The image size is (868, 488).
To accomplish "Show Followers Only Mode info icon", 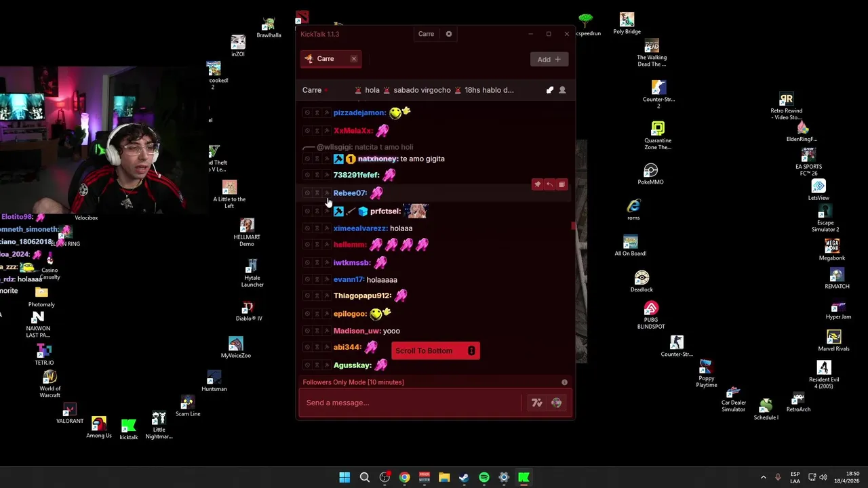I will pyautogui.click(x=564, y=382).
